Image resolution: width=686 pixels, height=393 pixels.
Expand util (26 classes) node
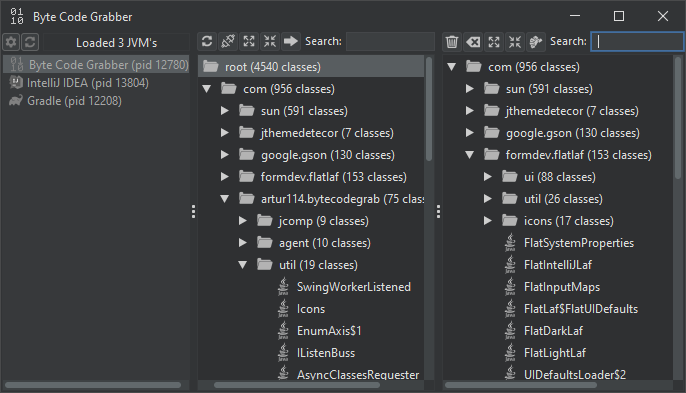coord(488,199)
